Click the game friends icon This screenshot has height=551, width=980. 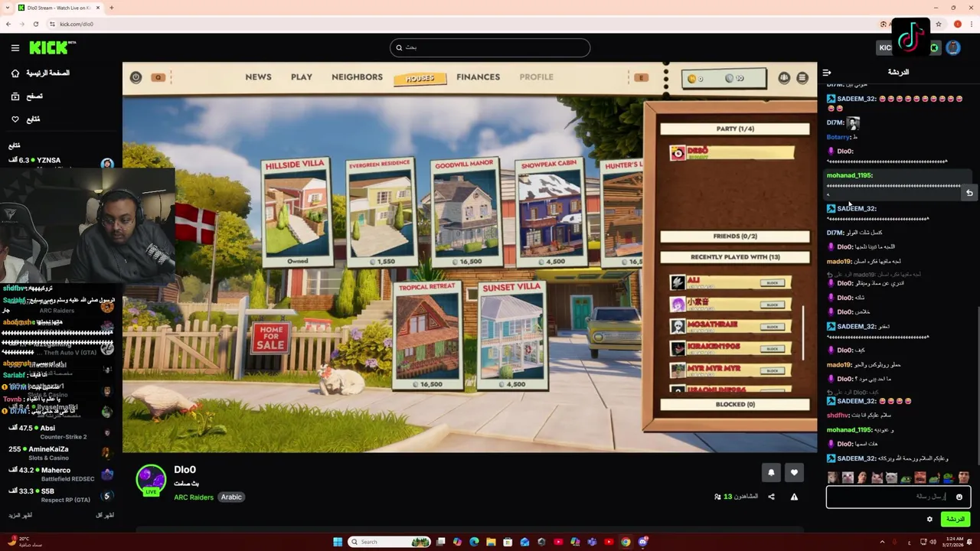pyautogui.click(x=784, y=78)
